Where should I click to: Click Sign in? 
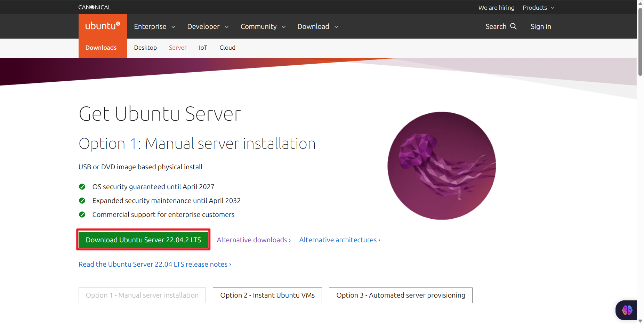click(541, 26)
